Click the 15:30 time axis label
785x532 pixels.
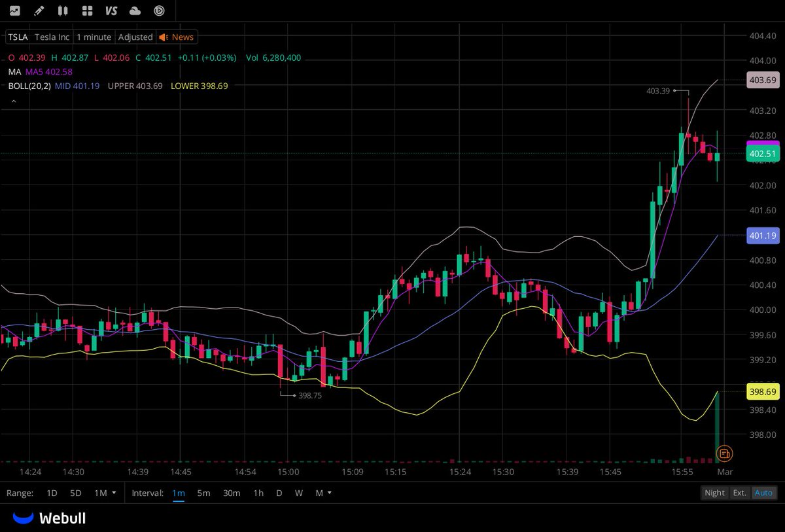(x=503, y=472)
